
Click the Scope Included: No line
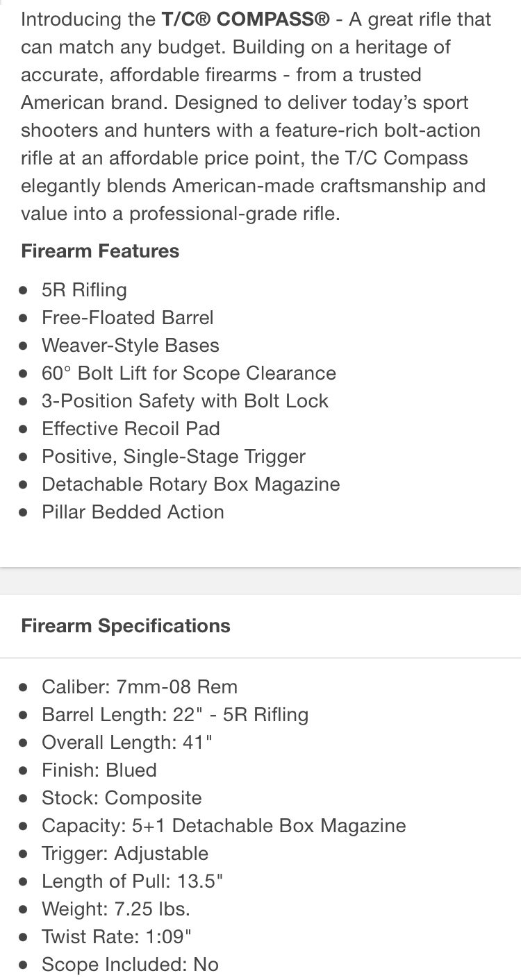(x=130, y=965)
